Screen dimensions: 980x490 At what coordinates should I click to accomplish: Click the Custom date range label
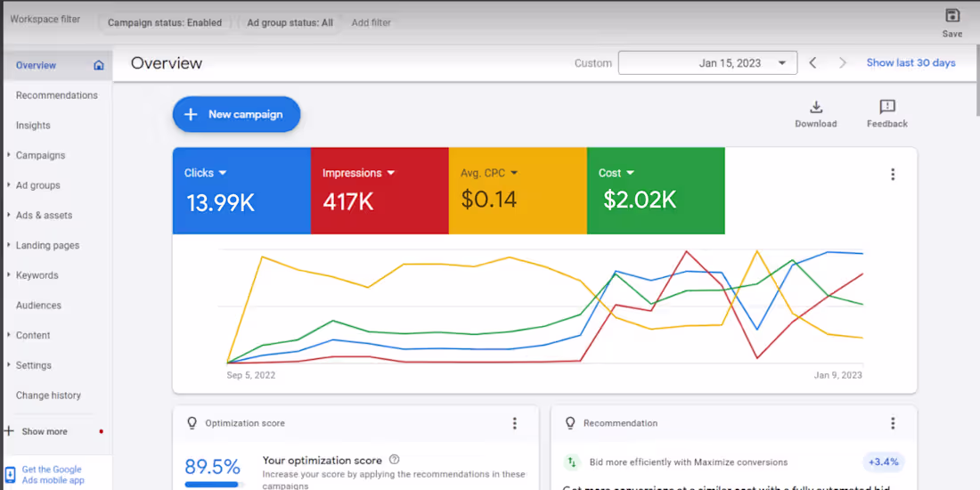pos(593,63)
